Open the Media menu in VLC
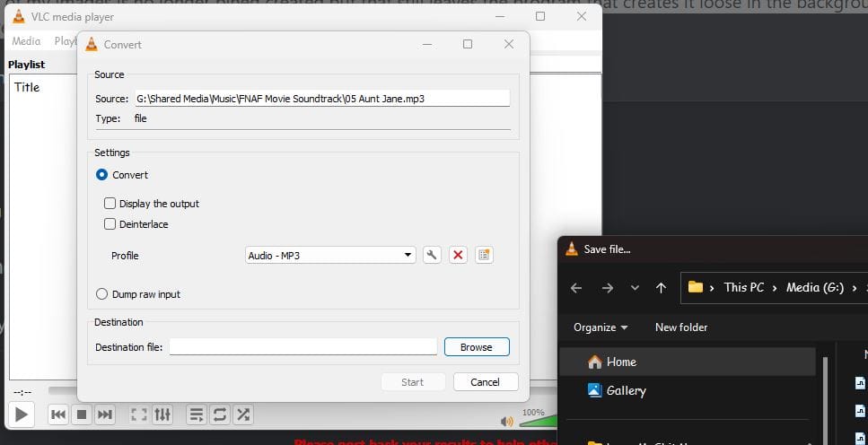Screen dimensions: 868x445 click(x=26, y=41)
